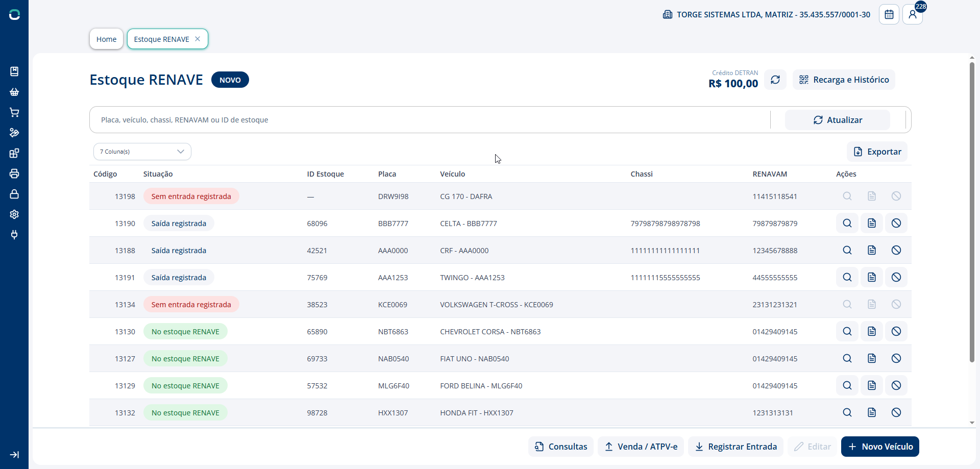Open the calendar icon in the header

(x=889, y=14)
